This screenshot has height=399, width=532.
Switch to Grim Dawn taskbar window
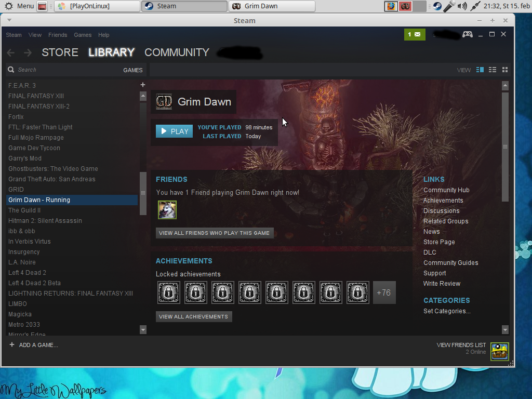(272, 6)
